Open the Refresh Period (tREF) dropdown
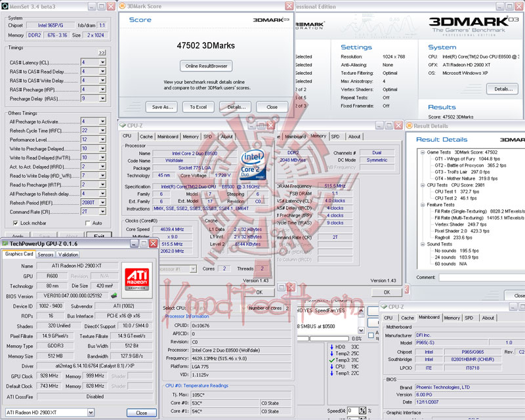This screenshot has width=525, height=420. coord(102,203)
